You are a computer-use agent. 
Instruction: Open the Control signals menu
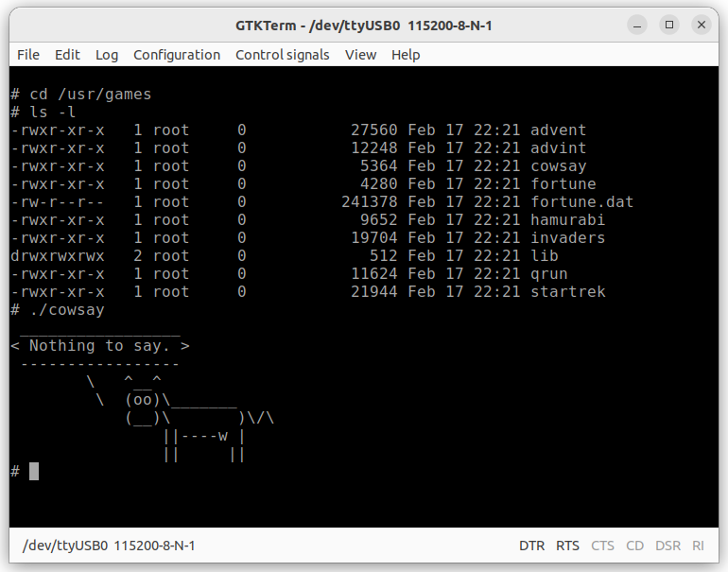click(x=283, y=55)
